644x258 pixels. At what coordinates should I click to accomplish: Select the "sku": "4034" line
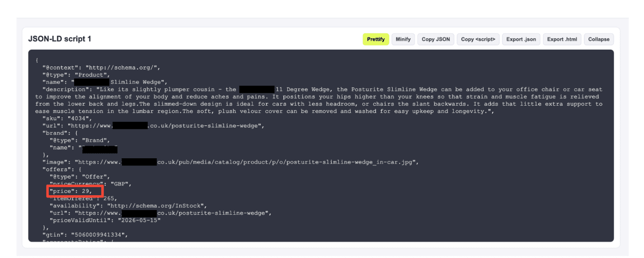[x=67, y=118]
